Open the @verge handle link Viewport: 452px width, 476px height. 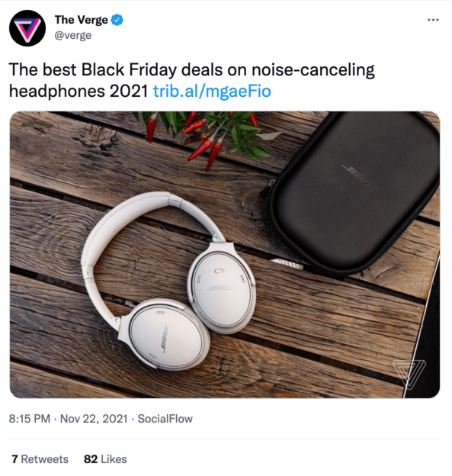[73, 36]
